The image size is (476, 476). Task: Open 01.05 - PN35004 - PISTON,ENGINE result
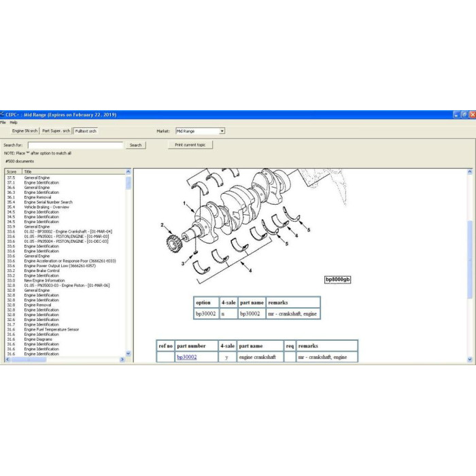tap(65, 241)
